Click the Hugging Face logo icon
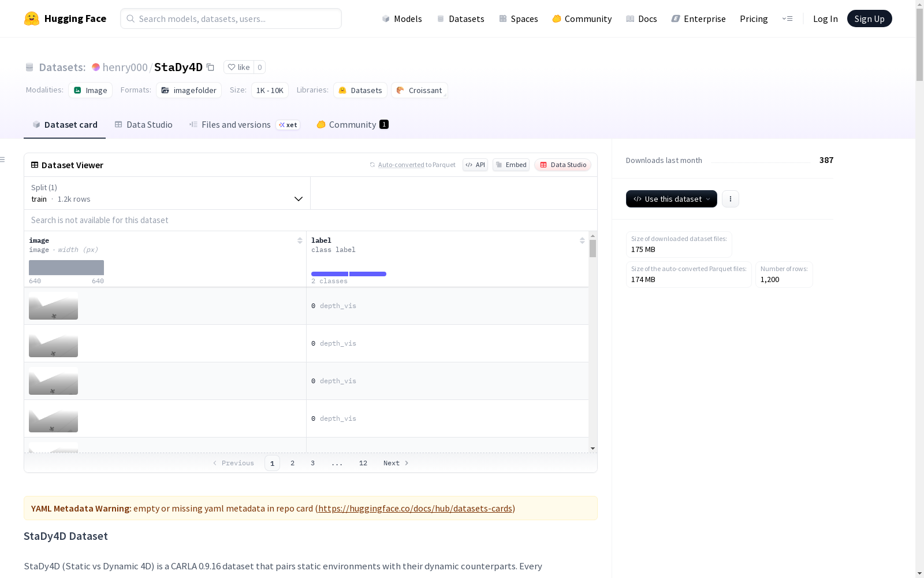Image resolution: width=924 pixels, height=578 pixels. click(x=32, y=18)
